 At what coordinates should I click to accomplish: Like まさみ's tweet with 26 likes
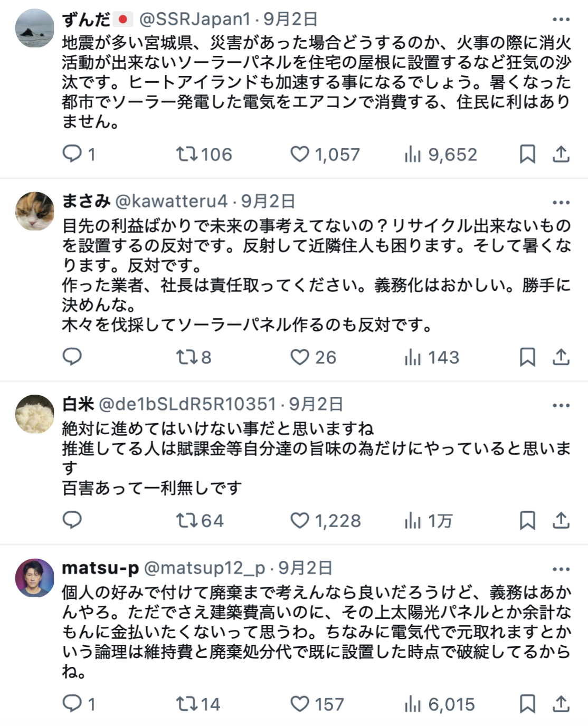pyautogui.click(x=300, y=357)
